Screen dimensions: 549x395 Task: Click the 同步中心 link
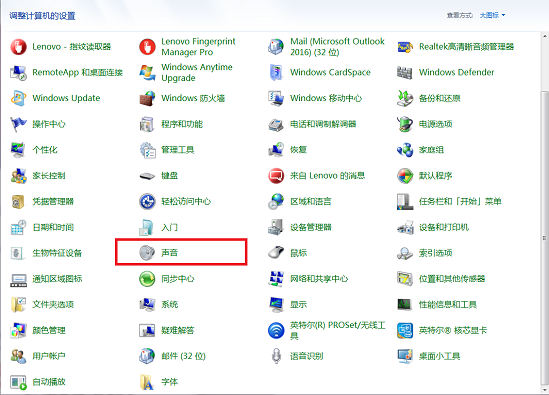pos(178,279)
